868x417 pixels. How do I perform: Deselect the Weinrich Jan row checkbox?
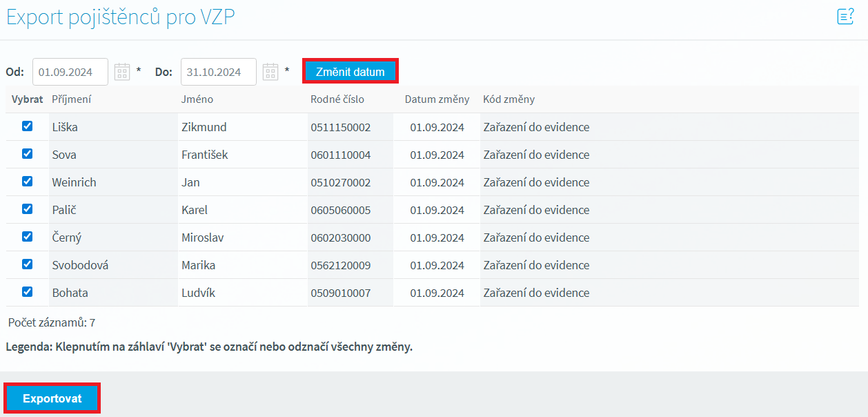[28, 182]
